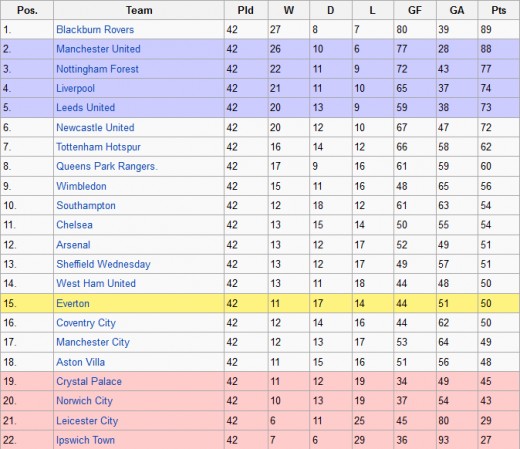The width and height of the screenshot is (520, 449).
Task: Follow the Sheffield Wednesday link
Action: (103, 264)
